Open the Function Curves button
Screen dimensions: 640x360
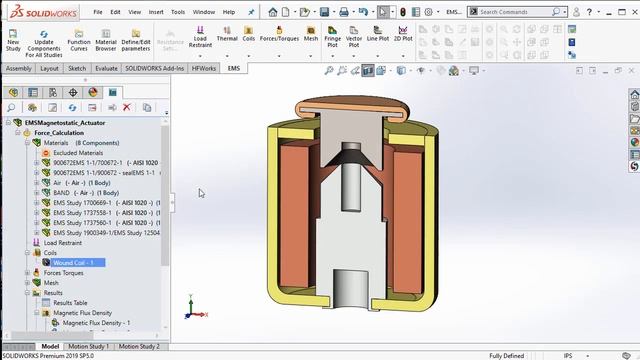point(79,40)
